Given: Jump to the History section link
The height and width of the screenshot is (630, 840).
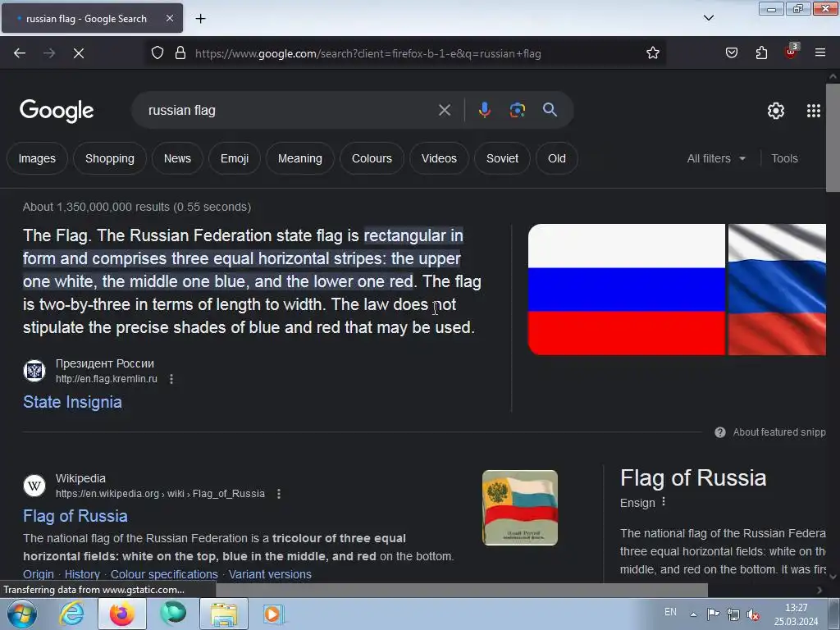Looking at the screenshot, I should (x=82, y=574).
